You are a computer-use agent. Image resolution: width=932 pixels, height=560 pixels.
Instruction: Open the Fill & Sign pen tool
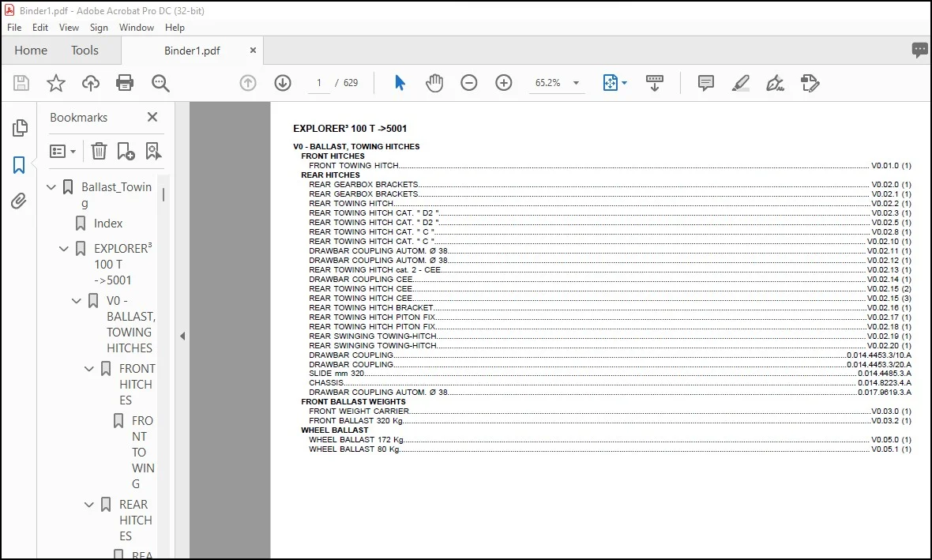point(775,83)
